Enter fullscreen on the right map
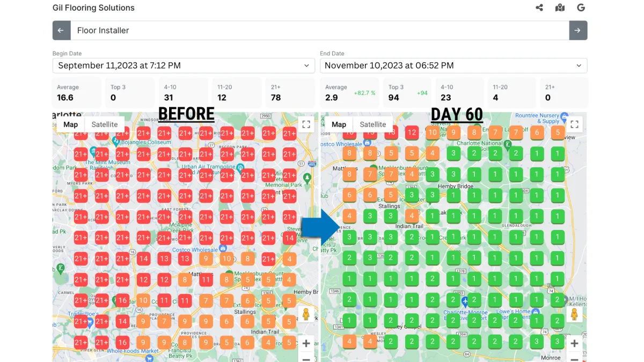Viewport: 644px width, 362px height. 574,124
